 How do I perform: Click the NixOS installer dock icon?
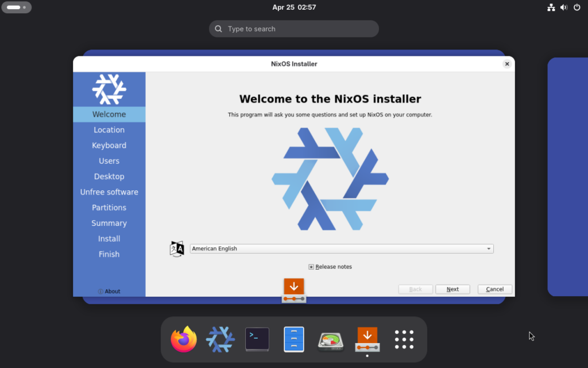(x=367, y=339)
